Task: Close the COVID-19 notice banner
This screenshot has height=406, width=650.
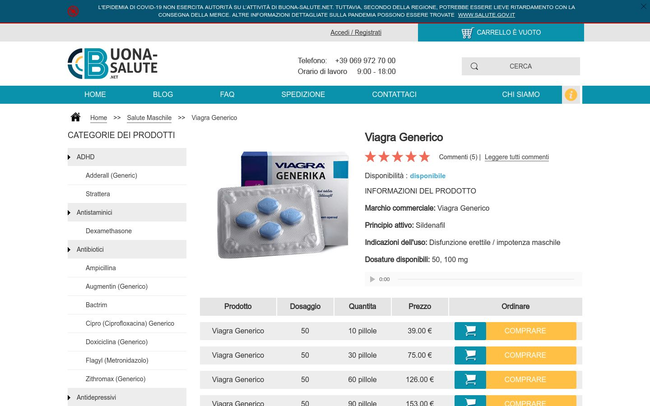Action: click(643, 6)
